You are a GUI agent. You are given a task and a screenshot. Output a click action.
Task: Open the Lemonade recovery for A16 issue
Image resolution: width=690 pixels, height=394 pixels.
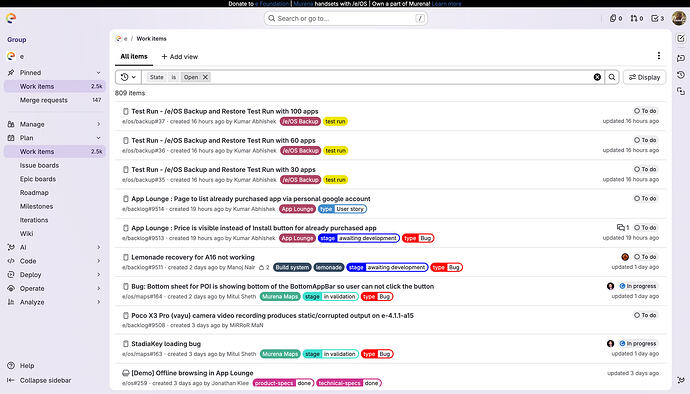(193, 257)
